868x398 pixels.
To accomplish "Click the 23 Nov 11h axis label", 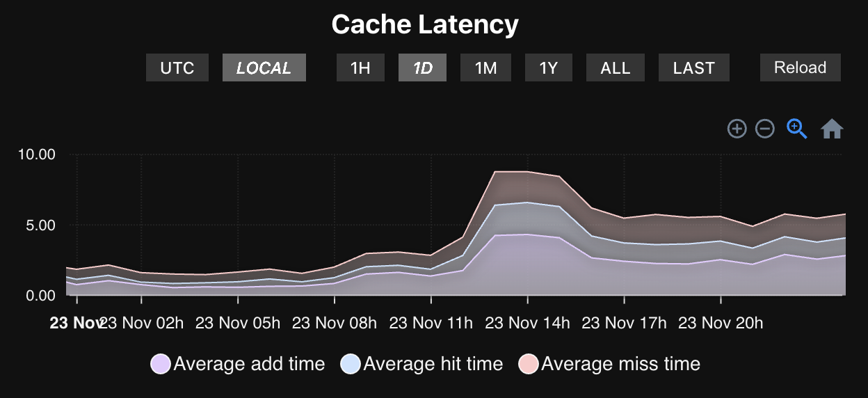I will tap(431, 323).
